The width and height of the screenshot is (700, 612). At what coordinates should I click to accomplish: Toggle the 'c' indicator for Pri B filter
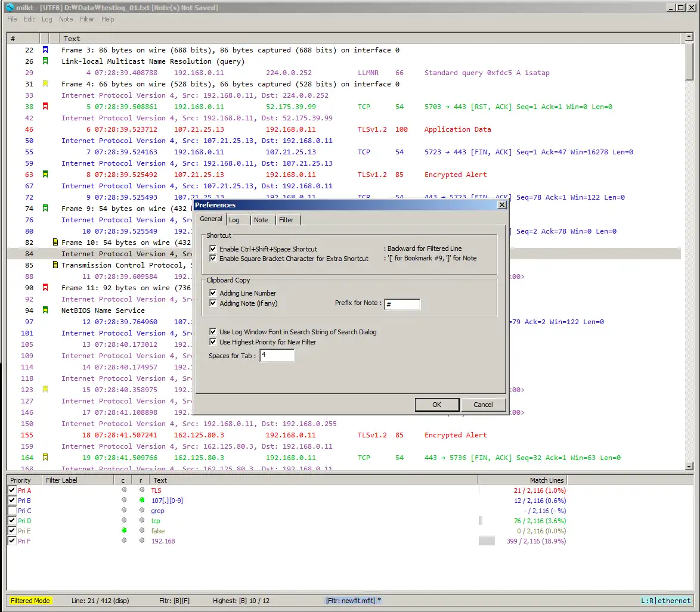[124, 500]
